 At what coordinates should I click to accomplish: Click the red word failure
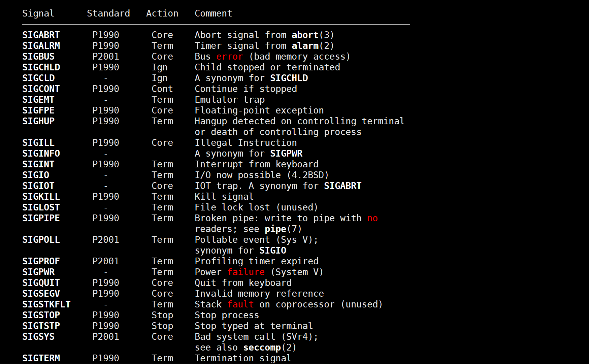click(246, 272)
